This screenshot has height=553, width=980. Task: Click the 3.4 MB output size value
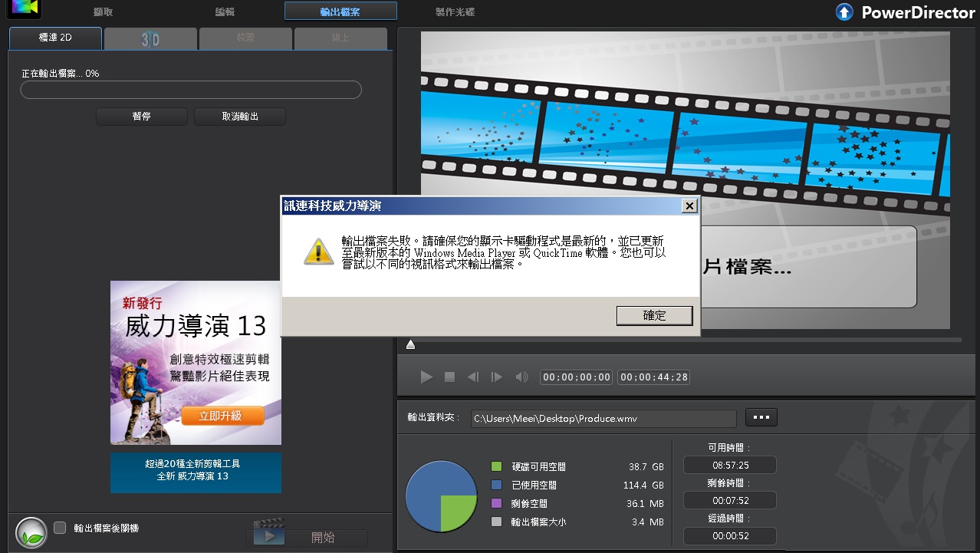tap(648, 522)
